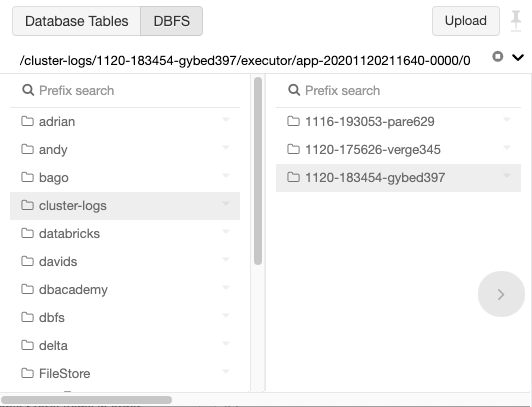Screen dimensions: 532x407
Task: Open dropdown arrow for cluster-logs folder
Action: [x=226, y=203]
